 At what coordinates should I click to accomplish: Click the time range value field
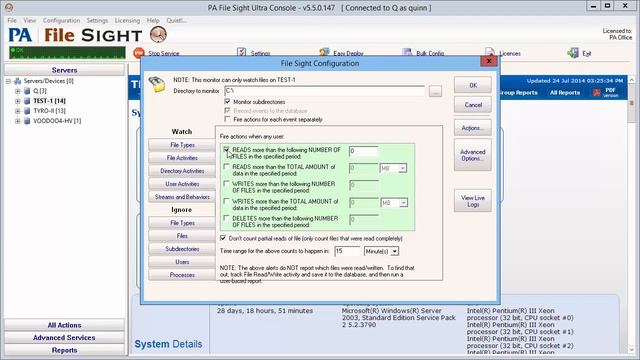(x=347, y=251)
